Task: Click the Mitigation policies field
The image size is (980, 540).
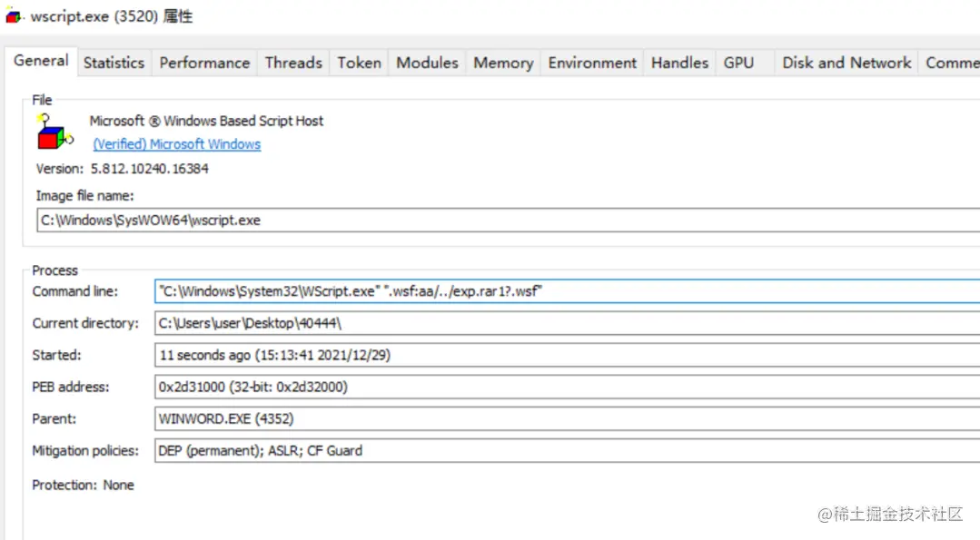Action: (x=568, y=451)
